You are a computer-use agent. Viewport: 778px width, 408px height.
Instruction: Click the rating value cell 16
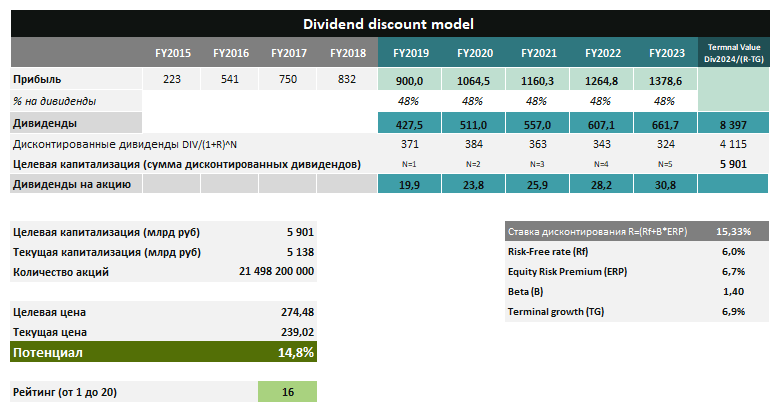[287, 393]
